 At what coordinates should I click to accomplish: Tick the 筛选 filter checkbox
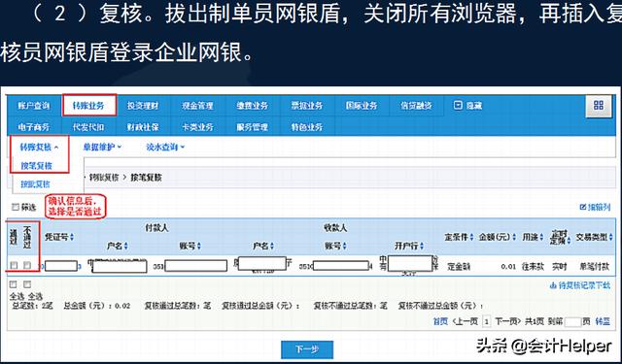pos(16,207)
